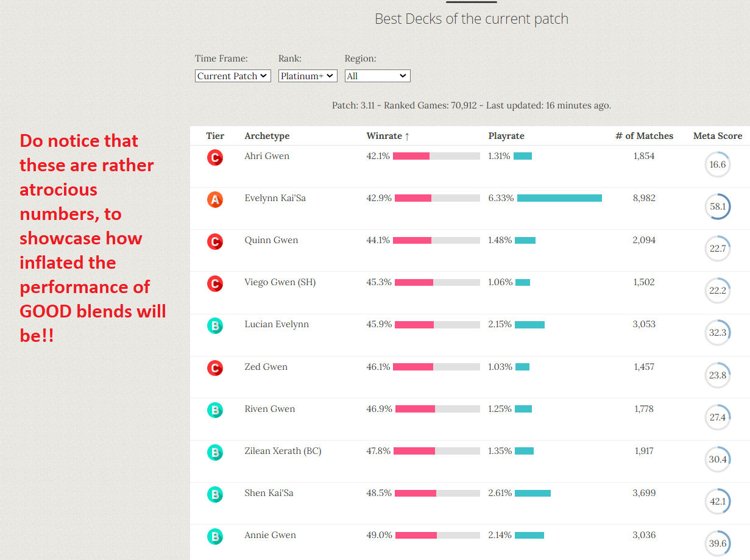The width and height of the screenshot is (750, 560).
Task: Click the C tier badge for Zed Gwen
Action: tap(214, 368)
